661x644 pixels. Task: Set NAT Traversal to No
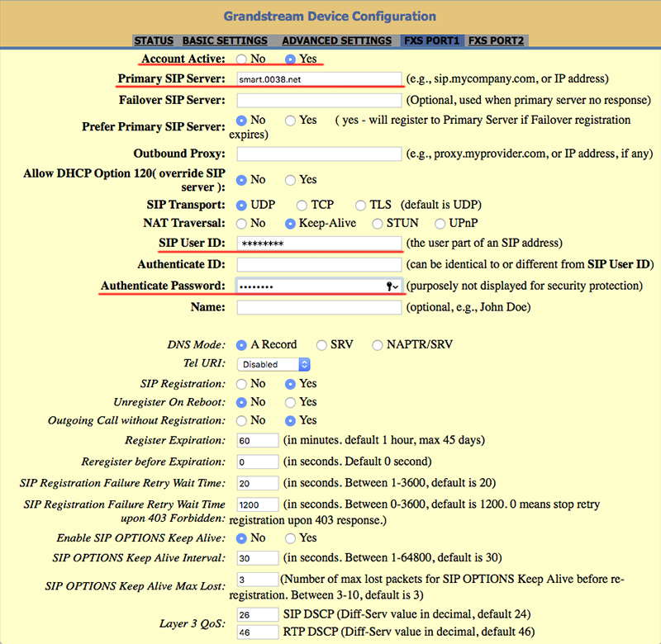[x=241, y=224]
